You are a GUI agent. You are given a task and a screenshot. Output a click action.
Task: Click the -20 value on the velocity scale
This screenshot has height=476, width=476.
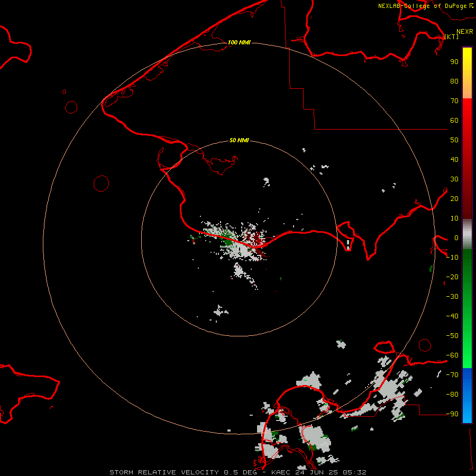tap(452, 277)
